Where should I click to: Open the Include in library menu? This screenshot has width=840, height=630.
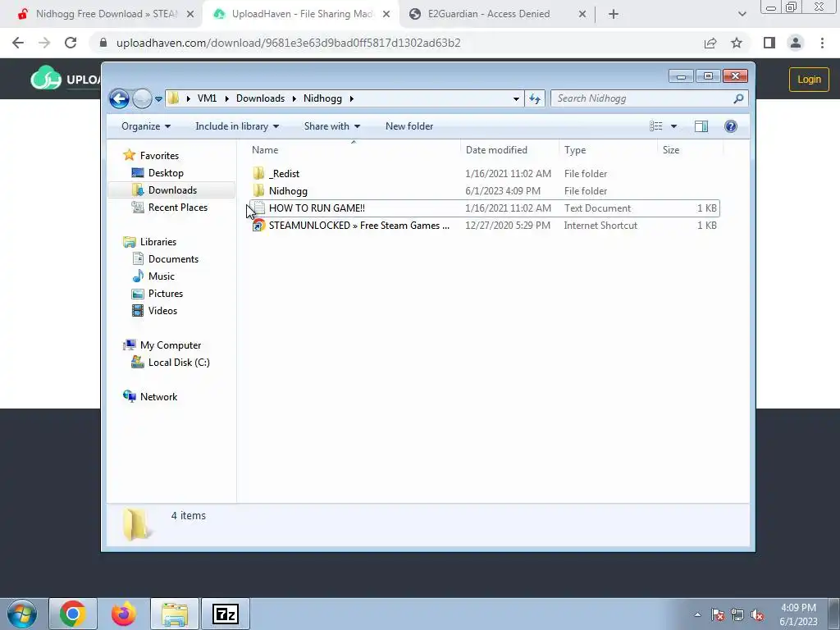(237, 126)
